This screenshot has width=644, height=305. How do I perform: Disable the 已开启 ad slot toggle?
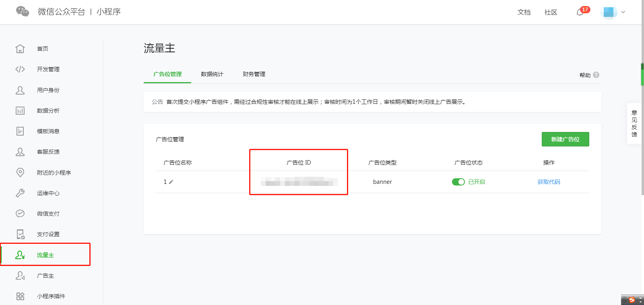point(458,182)
